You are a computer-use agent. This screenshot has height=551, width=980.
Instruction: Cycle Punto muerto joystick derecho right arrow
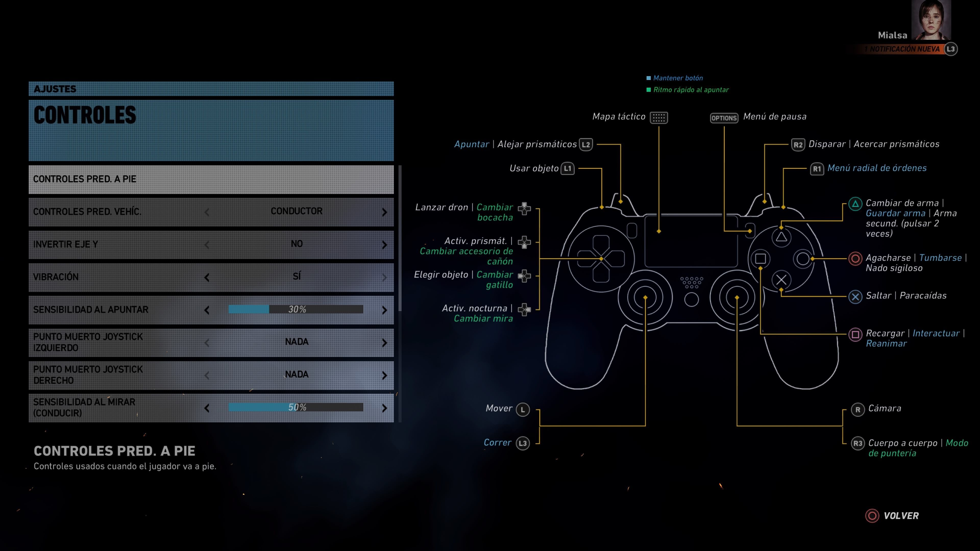[384, 376]
